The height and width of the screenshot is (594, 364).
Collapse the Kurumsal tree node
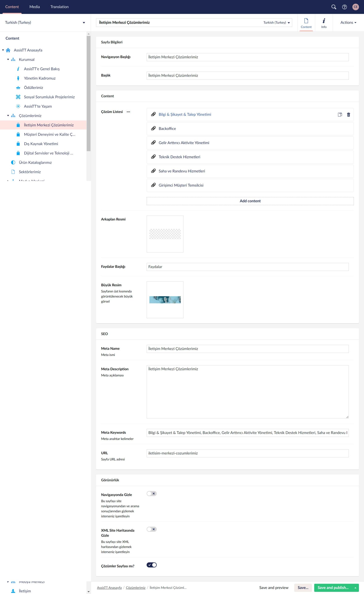8,60
